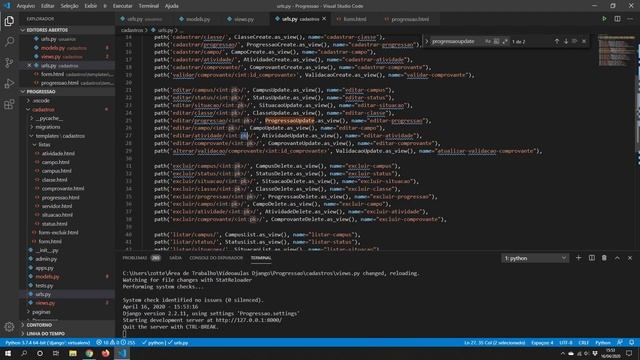Screen dimensions: 640x360
Task: Select Python interpreter in status bar
Action: point(48,342)
